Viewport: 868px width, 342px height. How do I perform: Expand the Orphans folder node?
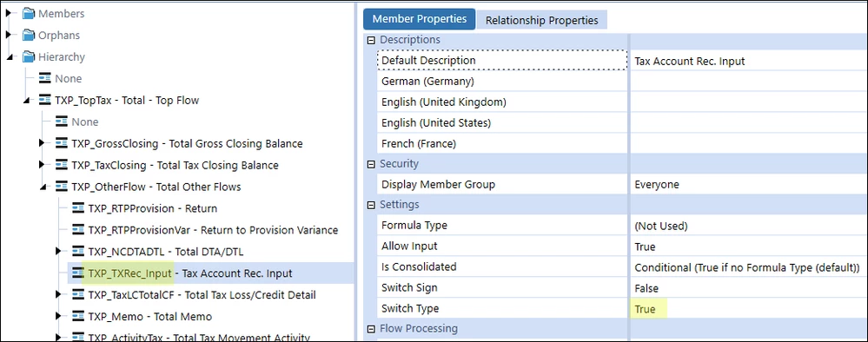click(9, 35)
